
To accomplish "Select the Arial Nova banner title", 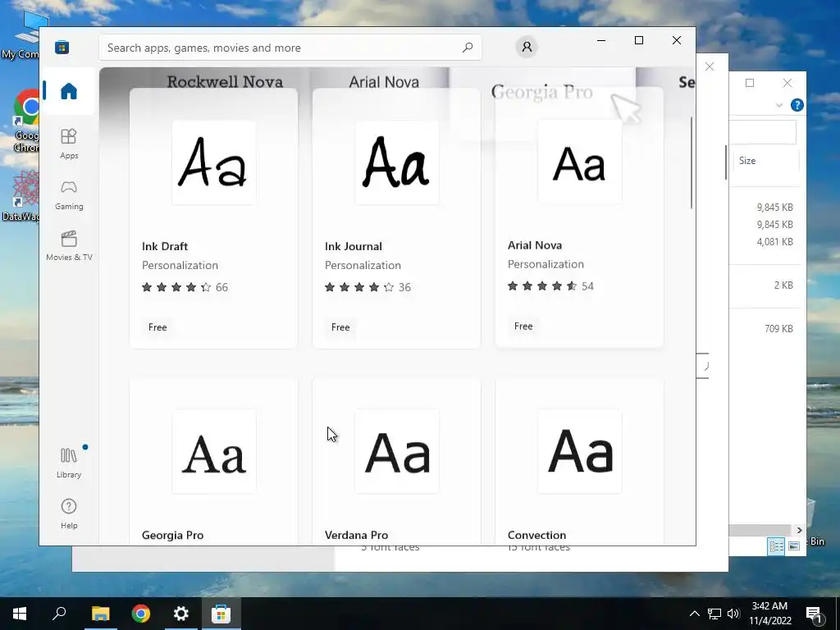I will (384, 82).
